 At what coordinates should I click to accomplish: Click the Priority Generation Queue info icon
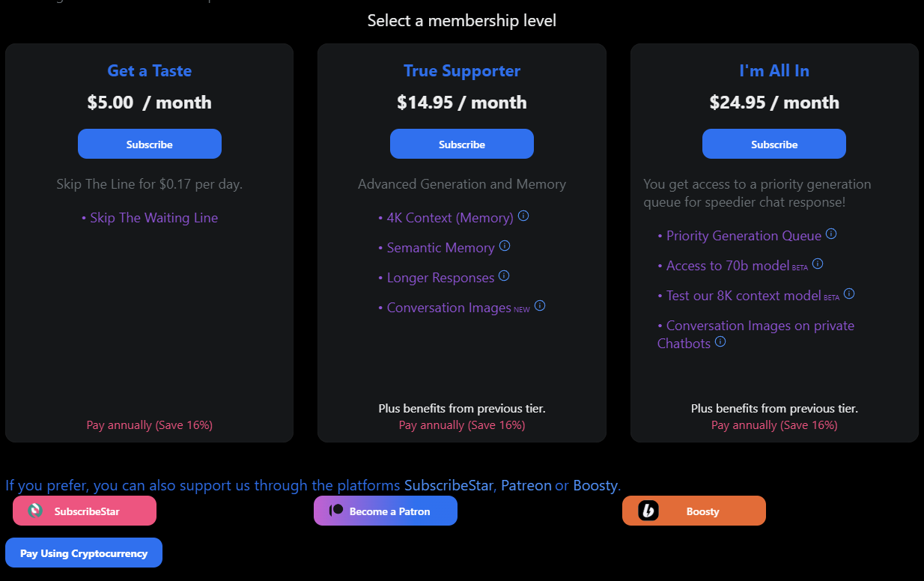[831, 234]
